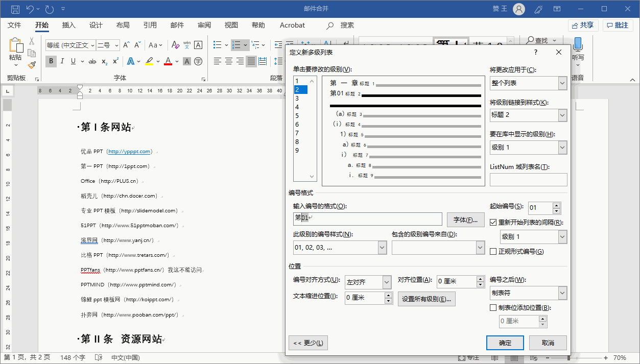Screen dimensions: 640x364
Task: Check the 制表位添加位置 checkbox
Action: tap(493, 308)
